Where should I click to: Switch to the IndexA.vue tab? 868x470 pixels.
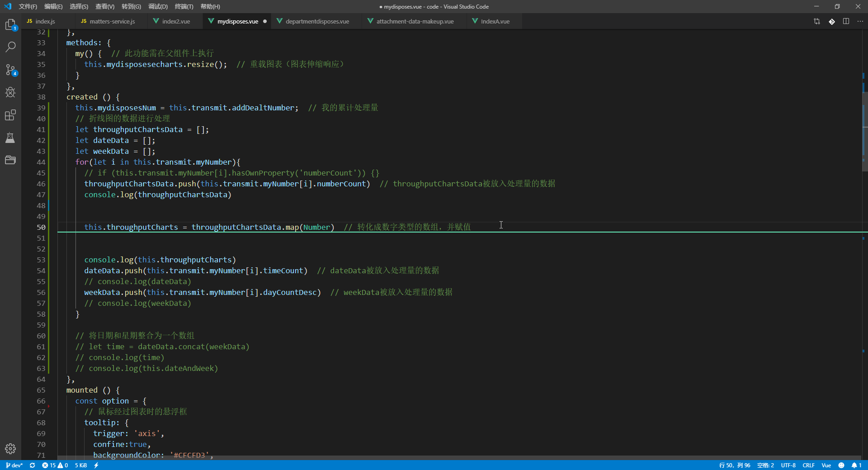coord(495,21)
